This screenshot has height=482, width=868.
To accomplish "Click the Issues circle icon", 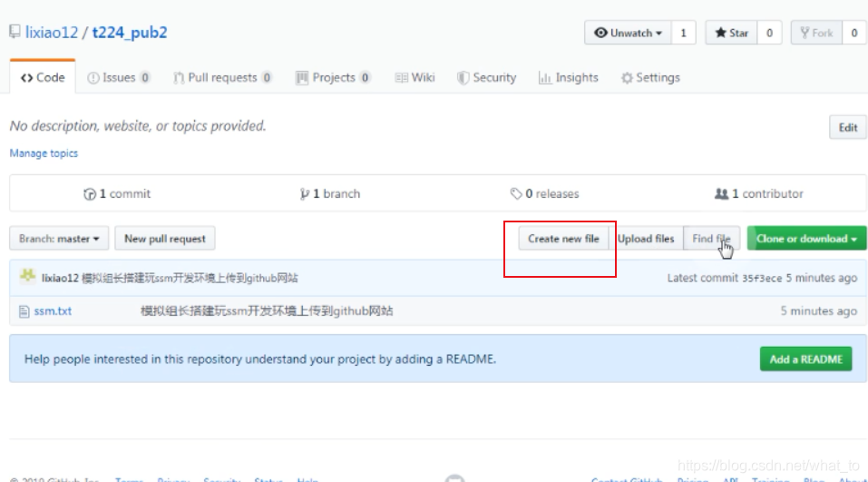I will tap(93, 78).
